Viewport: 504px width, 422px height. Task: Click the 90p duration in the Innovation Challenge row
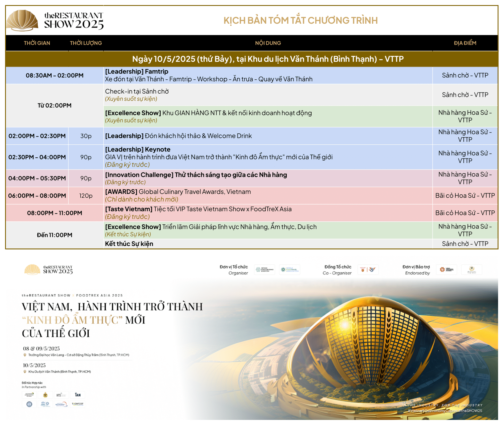coord(86,178)
